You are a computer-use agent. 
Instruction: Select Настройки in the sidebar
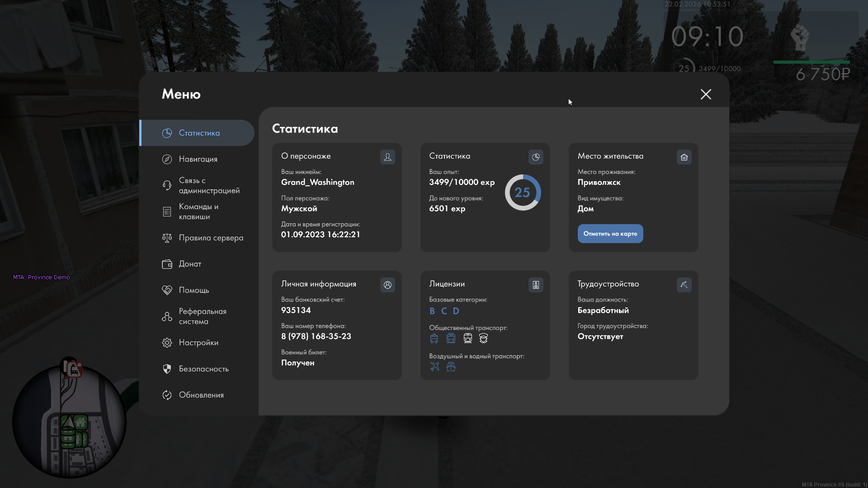[198, 343]
